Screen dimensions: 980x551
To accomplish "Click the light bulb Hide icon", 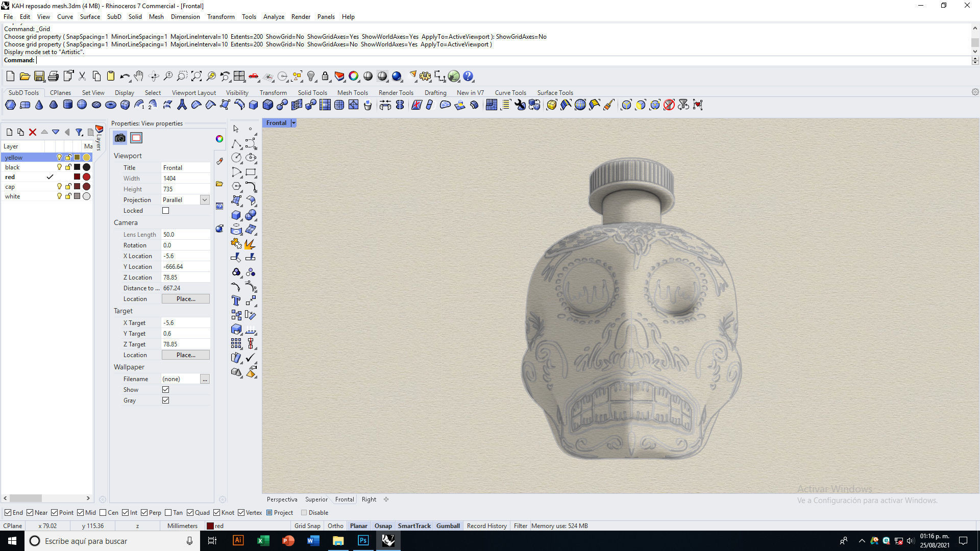I will tap(310, 77).
